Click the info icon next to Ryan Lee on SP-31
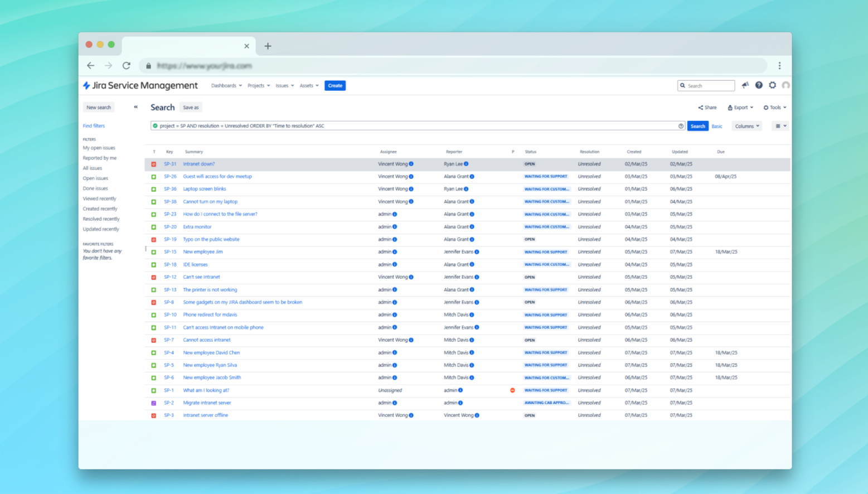 click(x=466, y=164)
